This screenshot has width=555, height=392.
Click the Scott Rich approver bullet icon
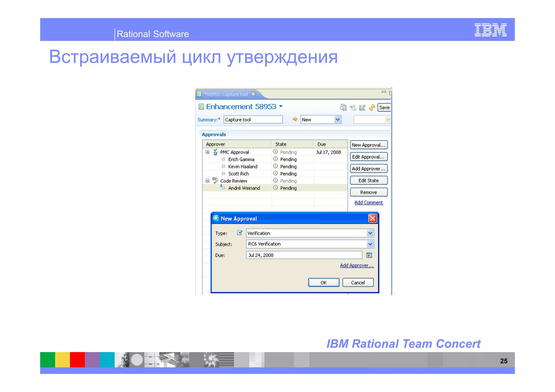[223, 174]
